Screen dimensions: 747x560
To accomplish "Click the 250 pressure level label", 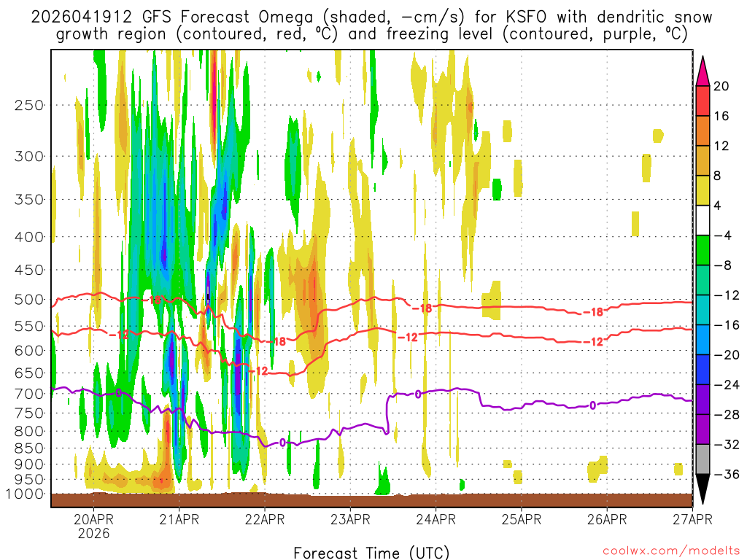I will tap(29, 105).
